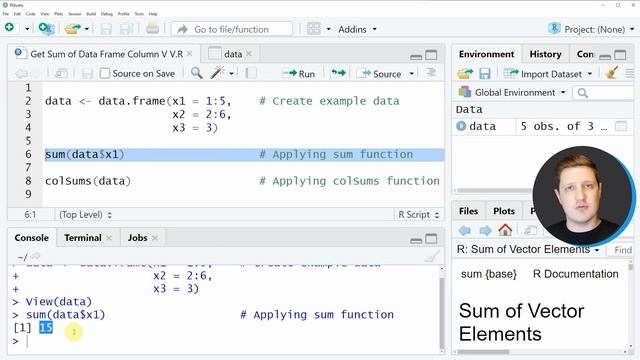
Task: Switch to the Console tab
Action: click(31, 238)
